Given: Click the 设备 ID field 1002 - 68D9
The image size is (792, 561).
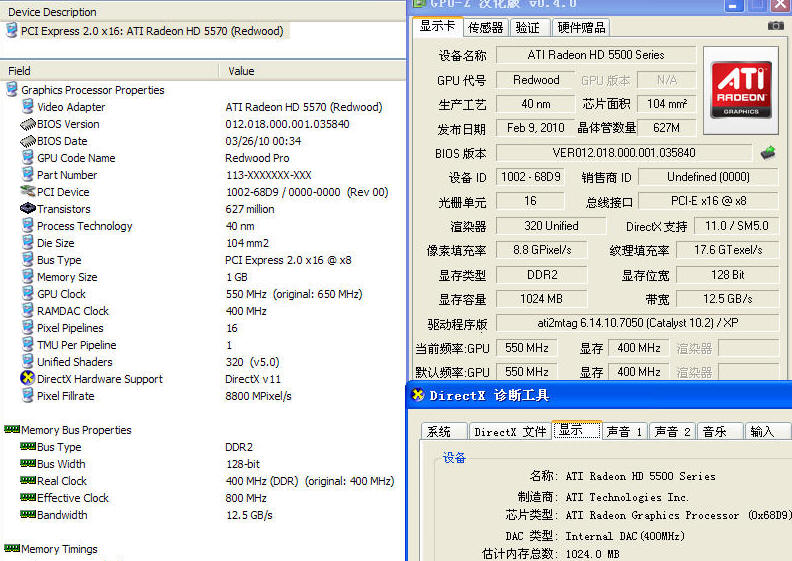Looking at the screenshot, I should point(530,177).
